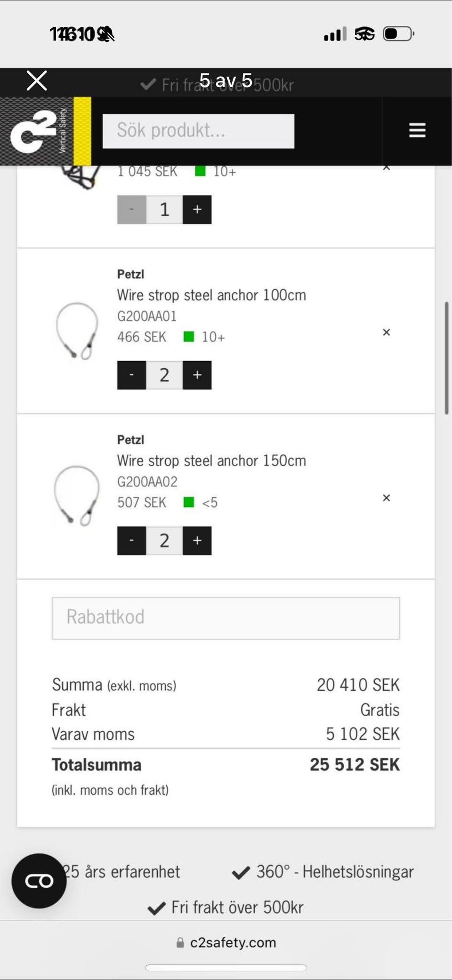Increase quantity of Wire strop 150cm
452x980 pixels.
coord(197,541)
